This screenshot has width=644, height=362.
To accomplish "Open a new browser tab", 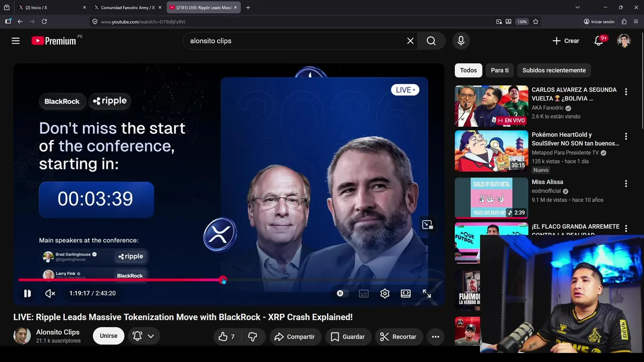I will pyautogui.click(x=248, y=8).
